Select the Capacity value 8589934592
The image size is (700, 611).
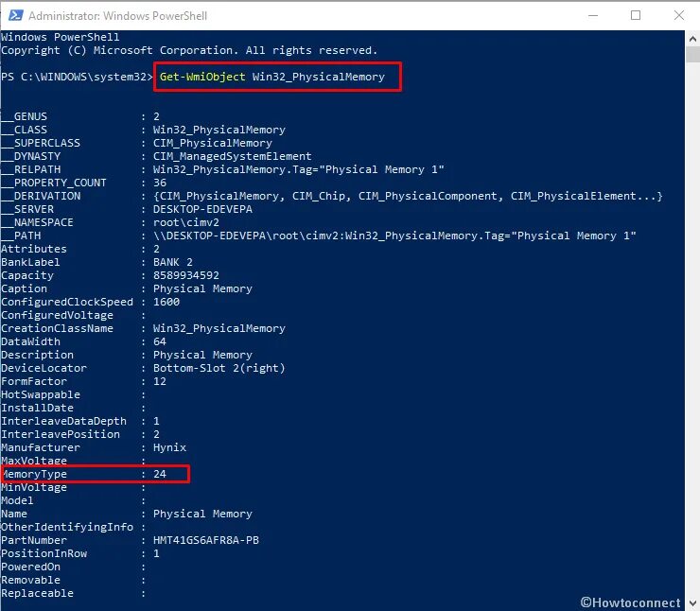(186, 275)
